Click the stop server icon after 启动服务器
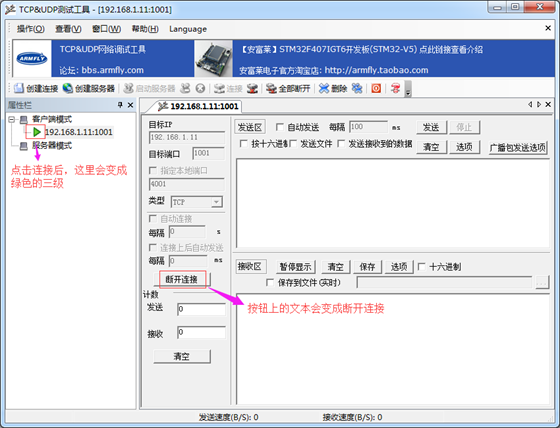This screenshot has height=428, width=560. tap(185, 88)
